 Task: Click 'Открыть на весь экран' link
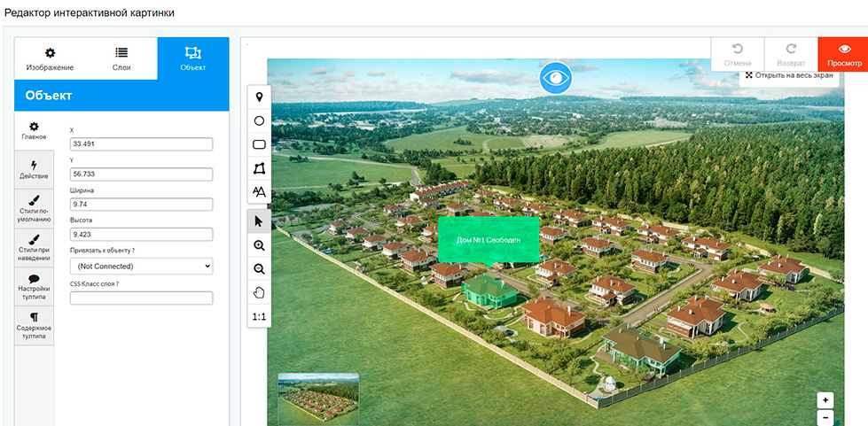(x=789, y=75)
